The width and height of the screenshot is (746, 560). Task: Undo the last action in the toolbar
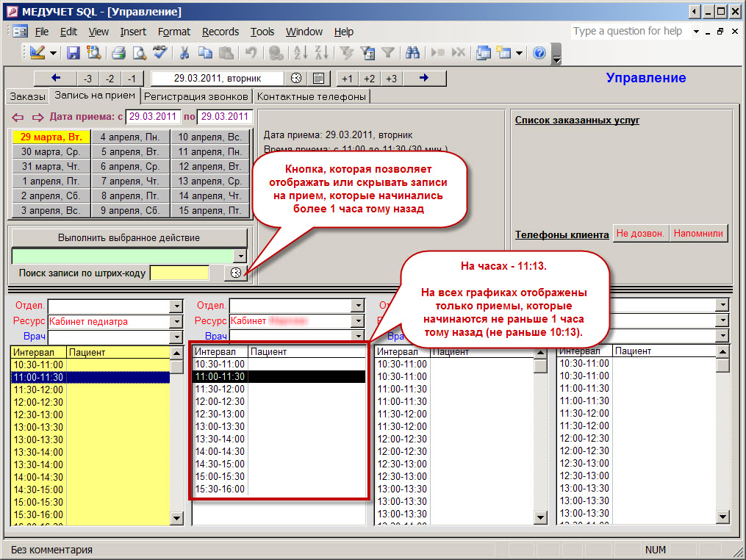tap(251, 52)
